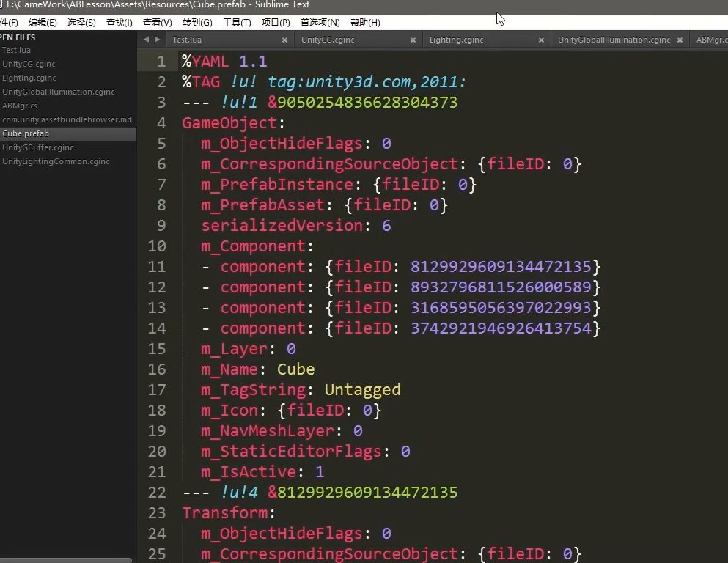Viewport: 728px width, 563px height.
Task: Open the 查找(I) menu
Action: pyautogui.click(x=120, y=22)
